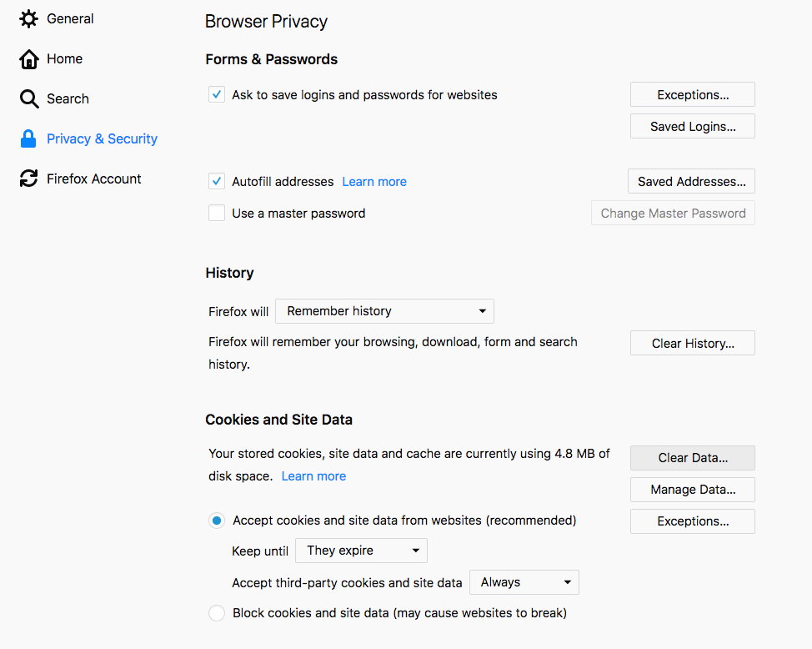Click the Home house icon

click(x=29, y=59)
